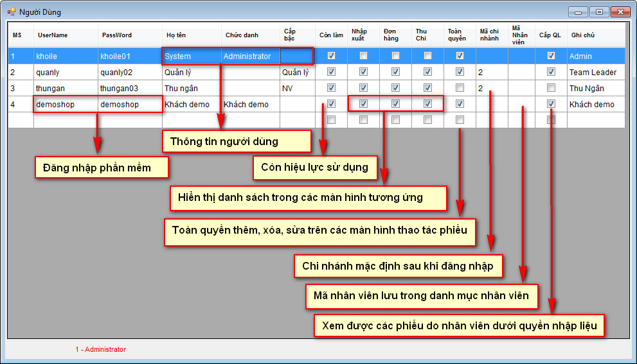
Task: Click the empty PassWord cell in new row
Action: coord(130,120)
